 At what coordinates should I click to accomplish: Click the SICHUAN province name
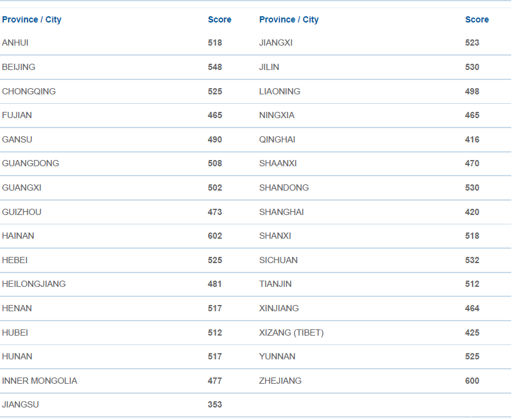(278, 260)
